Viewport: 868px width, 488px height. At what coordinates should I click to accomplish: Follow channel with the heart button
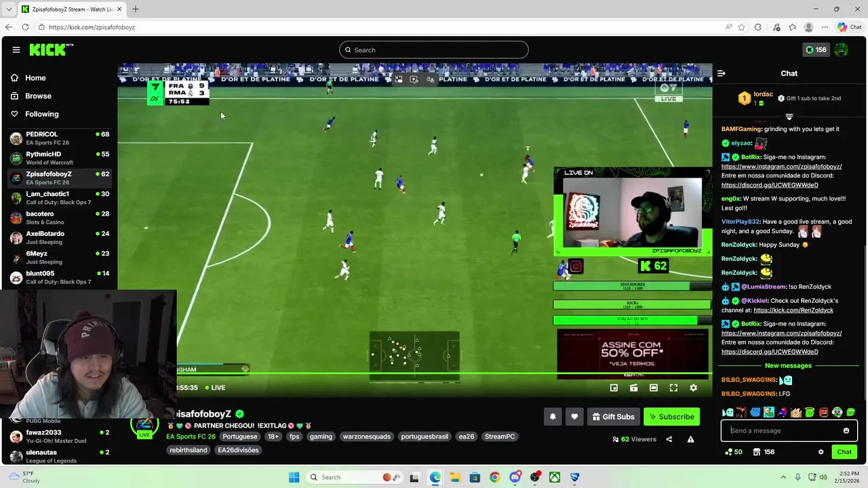pos(574,417)
